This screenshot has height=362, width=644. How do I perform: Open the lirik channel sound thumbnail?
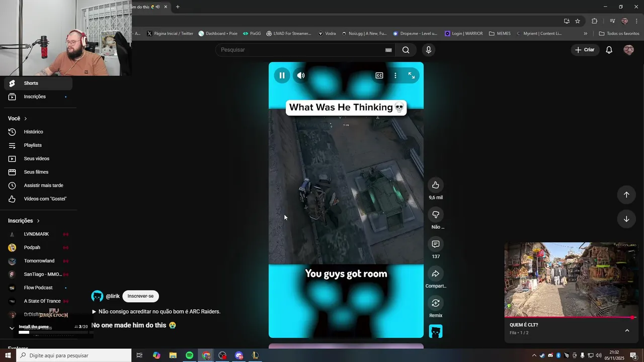(436, 331)
